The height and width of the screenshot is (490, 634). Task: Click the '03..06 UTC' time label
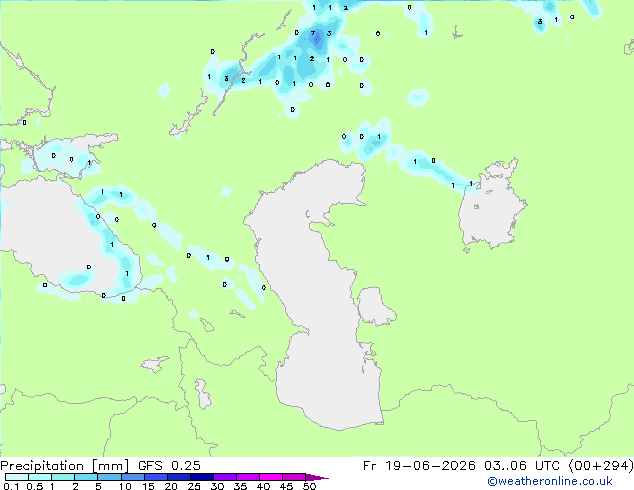click(522, 466)
